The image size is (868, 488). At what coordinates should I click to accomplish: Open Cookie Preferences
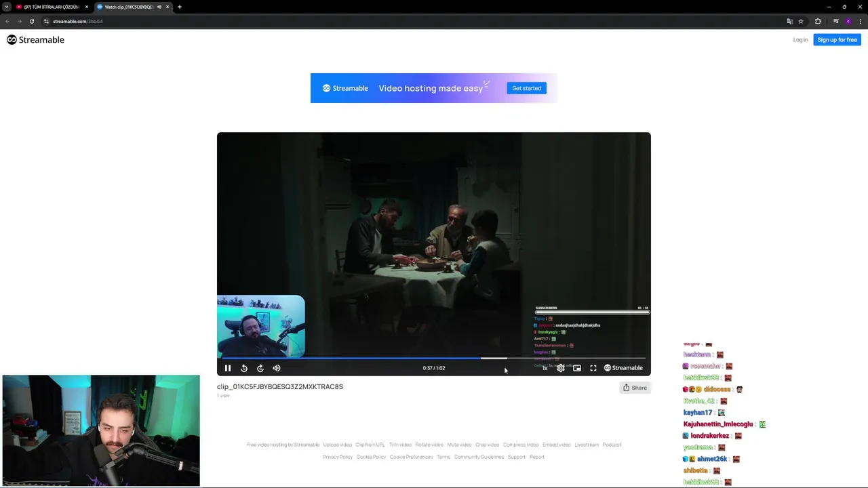tap(411, 457)
